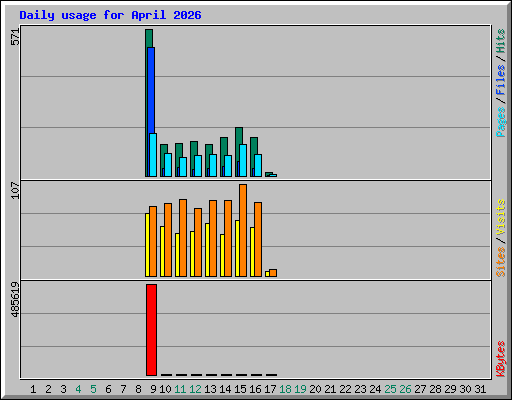
Task: Click the "485619" y-axis label
Action: 15,299
